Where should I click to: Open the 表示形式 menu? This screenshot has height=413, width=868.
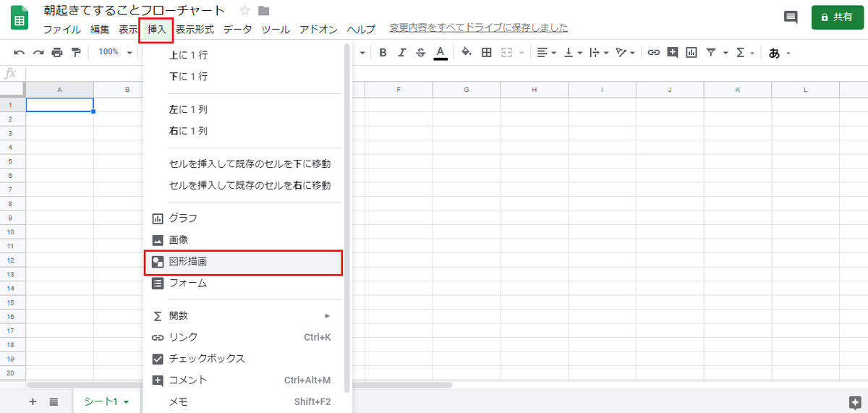195,29
